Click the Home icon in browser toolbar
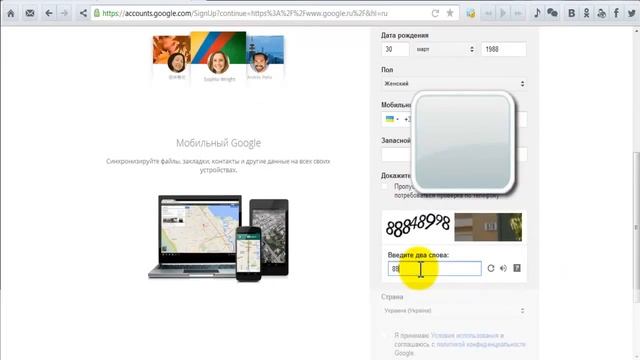The width and height of the screenshot is (640, 360). click(11, 13)
